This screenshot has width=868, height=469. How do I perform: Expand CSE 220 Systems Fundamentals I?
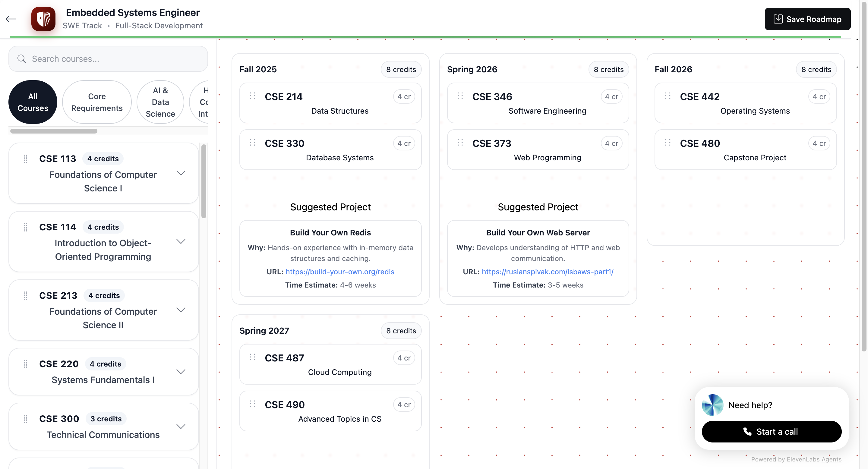[181, 372]
